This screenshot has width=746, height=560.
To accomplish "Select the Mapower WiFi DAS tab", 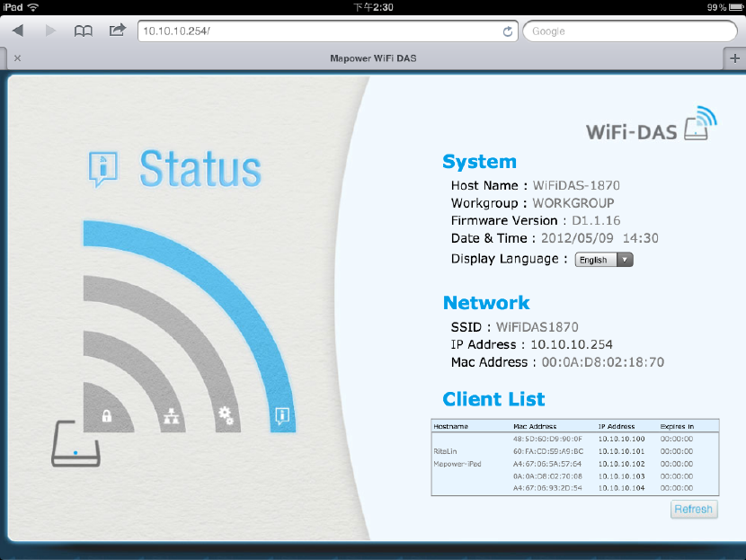I will [374, 58].
